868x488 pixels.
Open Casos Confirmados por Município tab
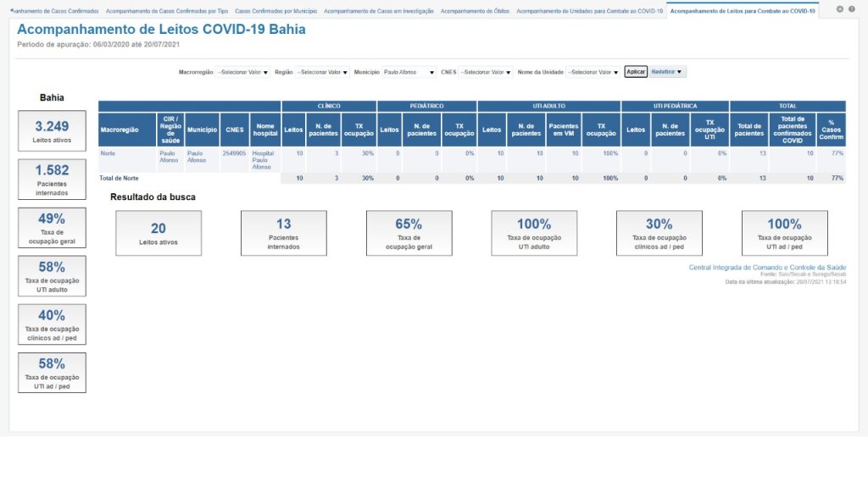[x=275, y=11]
